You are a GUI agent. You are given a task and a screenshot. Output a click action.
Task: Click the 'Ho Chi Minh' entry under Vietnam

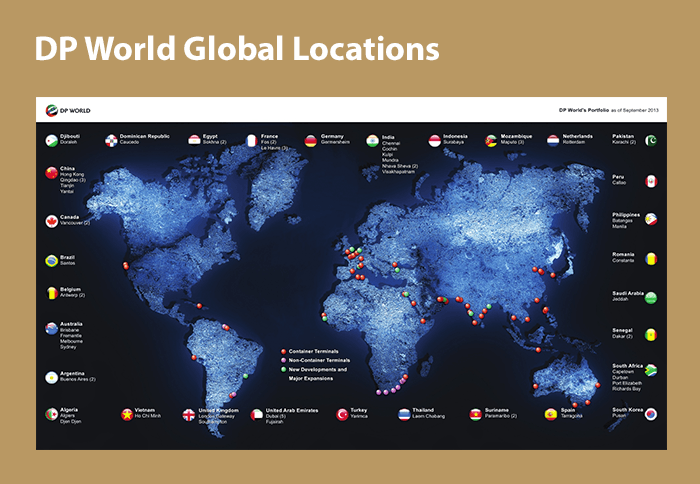click(x=148, y=416)
